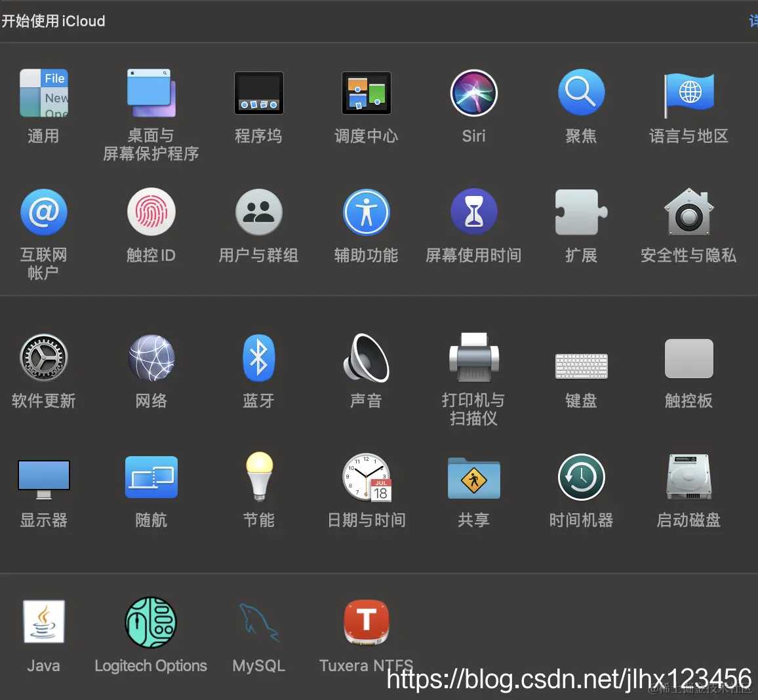
Task: Open the Sound (声音) speaker icon
Action: 367,358
